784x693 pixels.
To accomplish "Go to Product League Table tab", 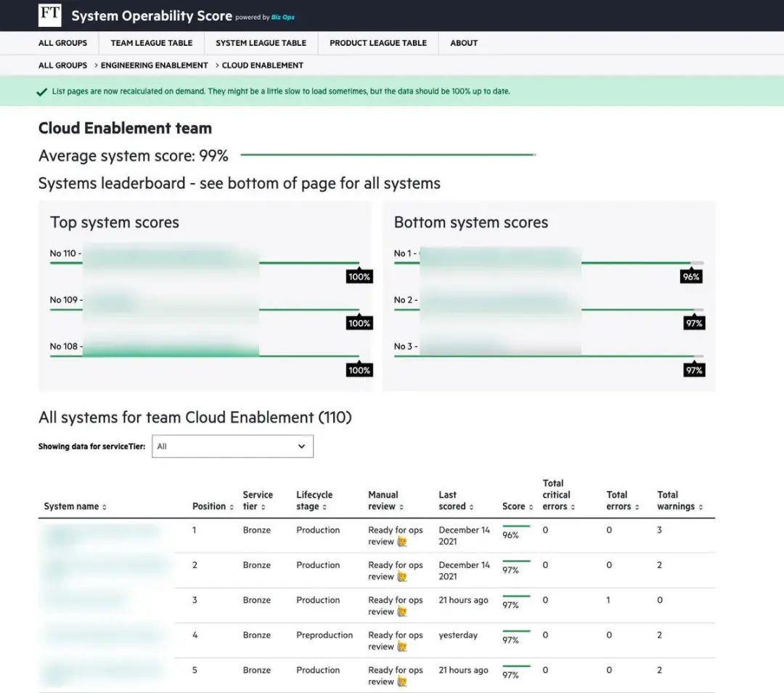I will pyautogui.click(x=377, y=43).
